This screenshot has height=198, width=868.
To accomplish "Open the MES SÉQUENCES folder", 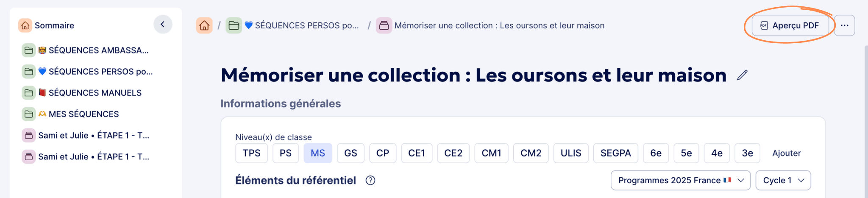I will (x=83, y=114).
